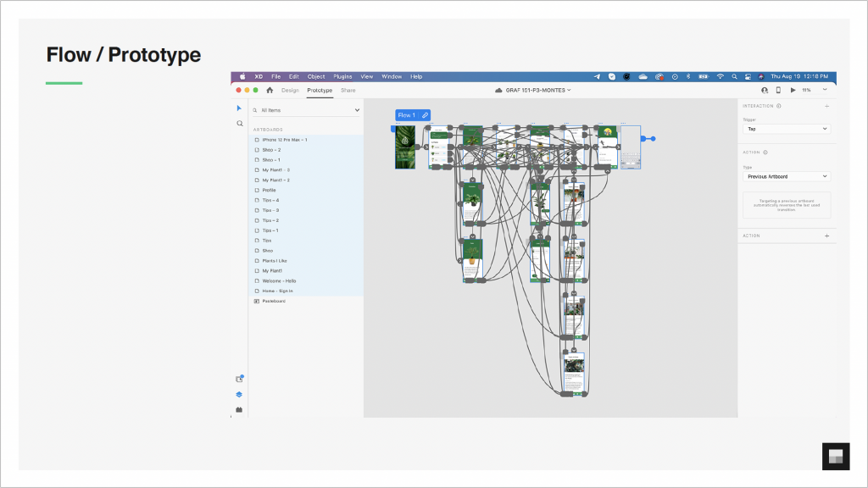
Task: Add a new interaction with plus button
Action: point(826,106)
